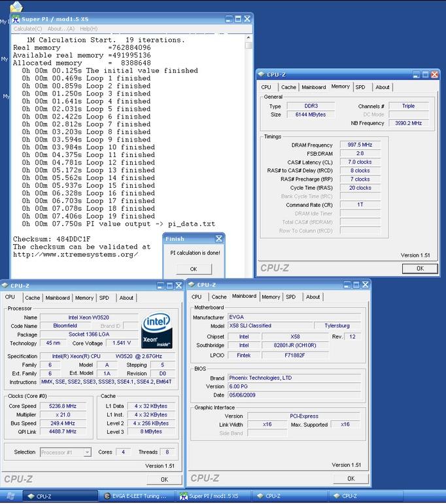Switch to Super PI on the taskbar
This screenshot has height=504, width=446.
213,496
